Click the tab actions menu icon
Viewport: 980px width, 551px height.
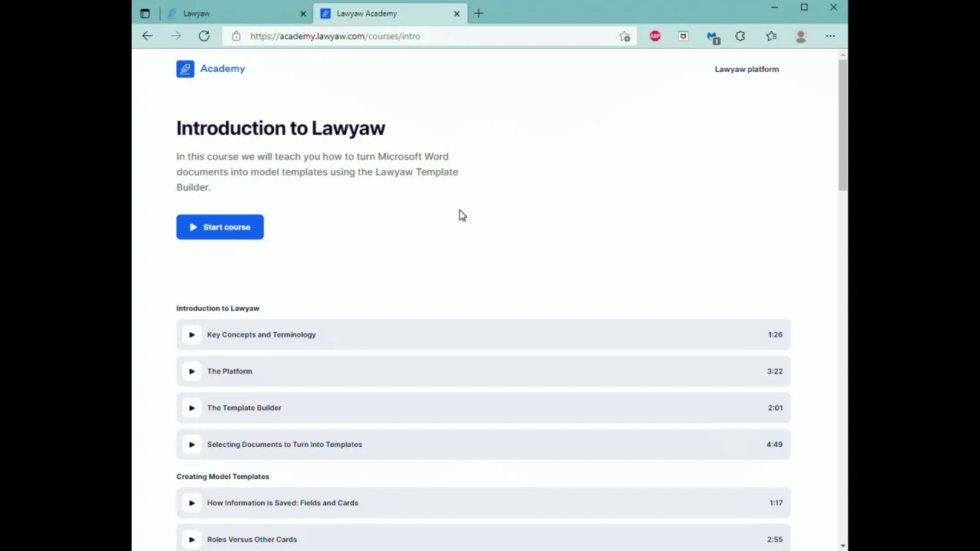click(145, 13)
